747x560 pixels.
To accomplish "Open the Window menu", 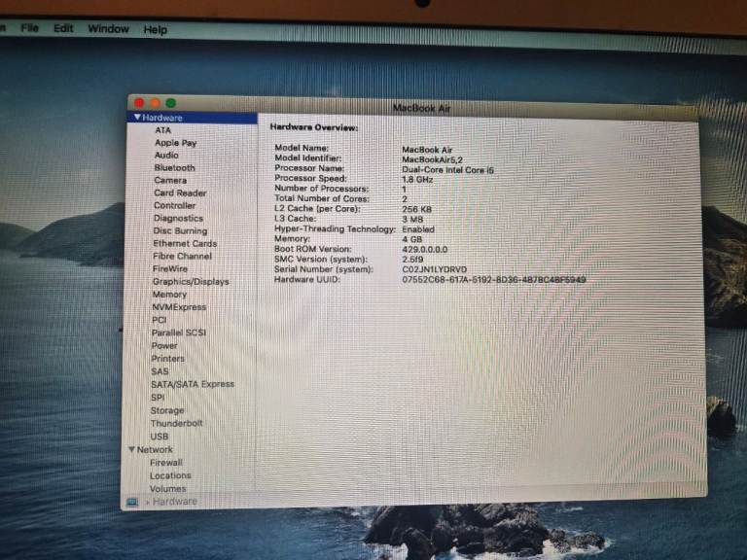I will (108, 29).
